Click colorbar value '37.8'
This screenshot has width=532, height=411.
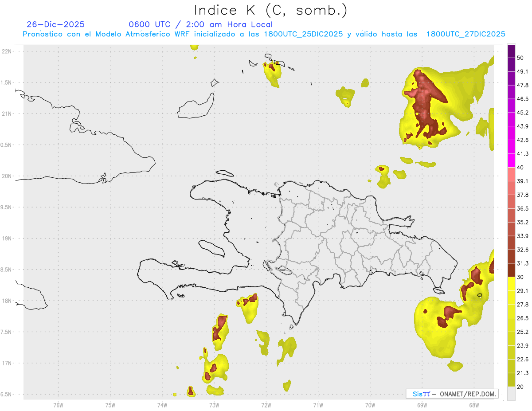(523, 195)
